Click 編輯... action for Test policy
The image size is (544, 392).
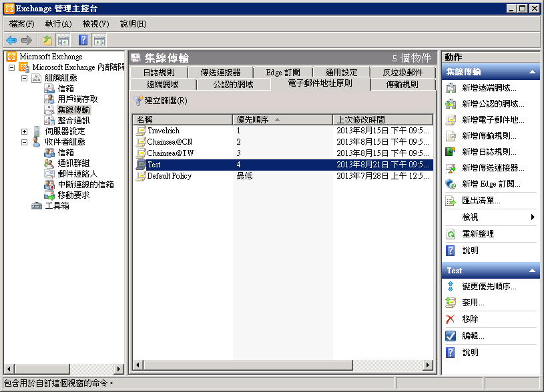point(473,335)
